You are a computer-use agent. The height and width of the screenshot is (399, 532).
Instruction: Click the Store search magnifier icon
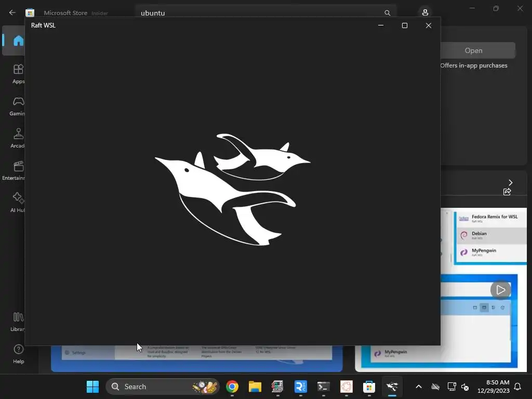(387, 13)
